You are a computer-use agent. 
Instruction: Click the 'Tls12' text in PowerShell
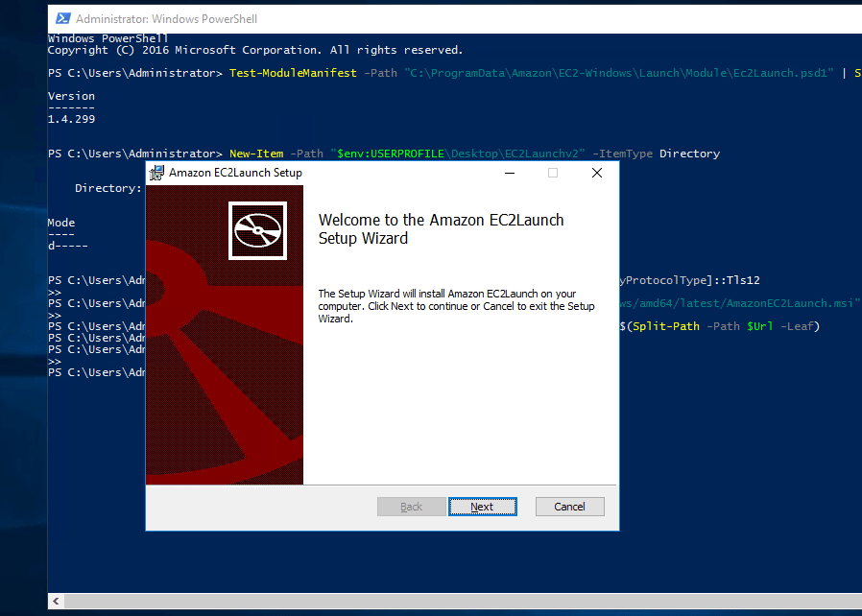coord(743,280)
